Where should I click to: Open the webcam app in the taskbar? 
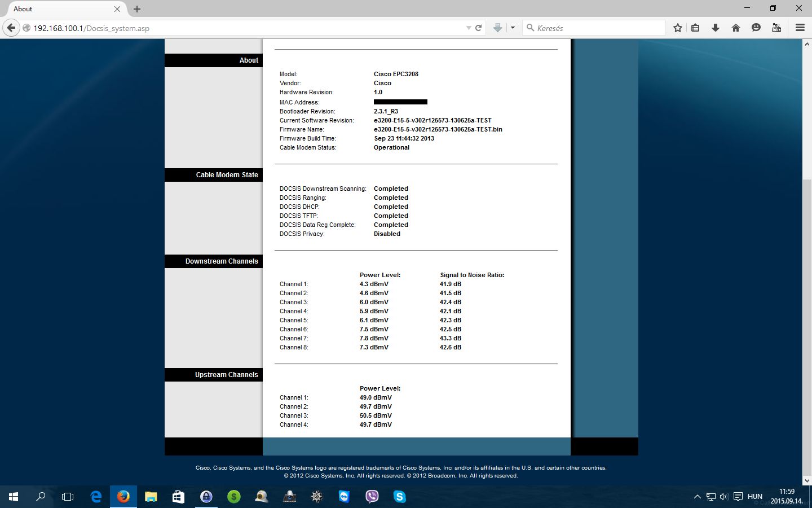coord(262,497)
